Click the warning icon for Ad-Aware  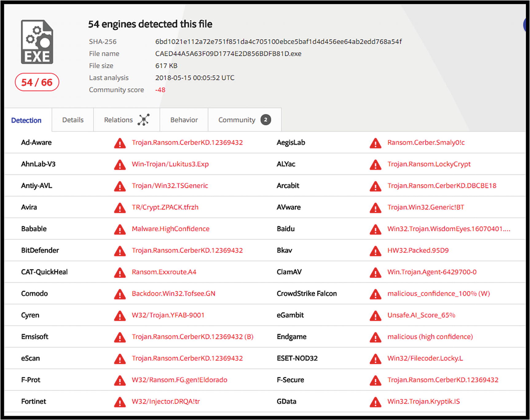120,143
